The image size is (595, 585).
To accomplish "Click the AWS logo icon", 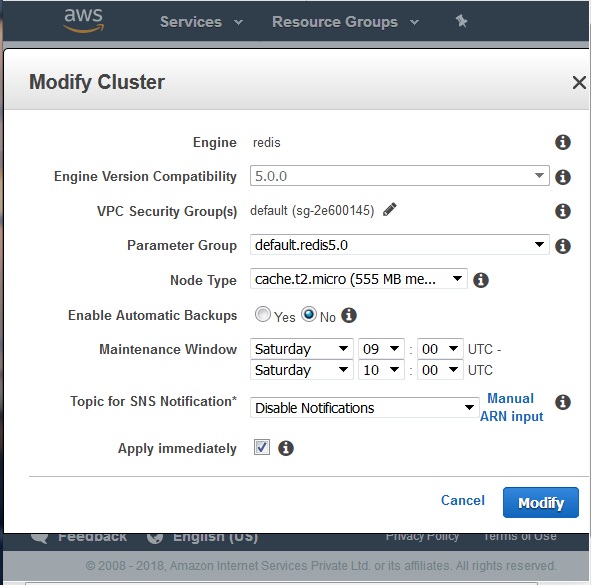I will [83, 20].
